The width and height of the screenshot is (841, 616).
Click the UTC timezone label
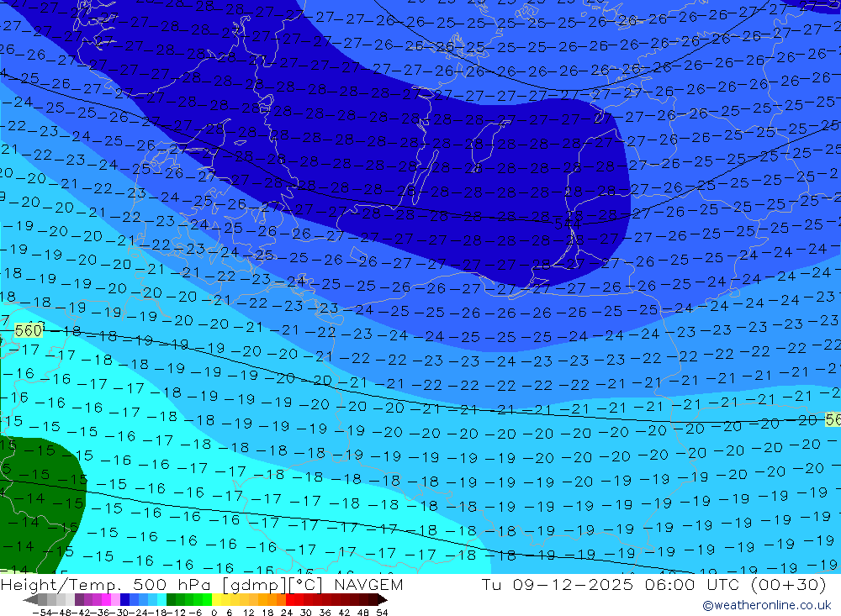(724, 584)
